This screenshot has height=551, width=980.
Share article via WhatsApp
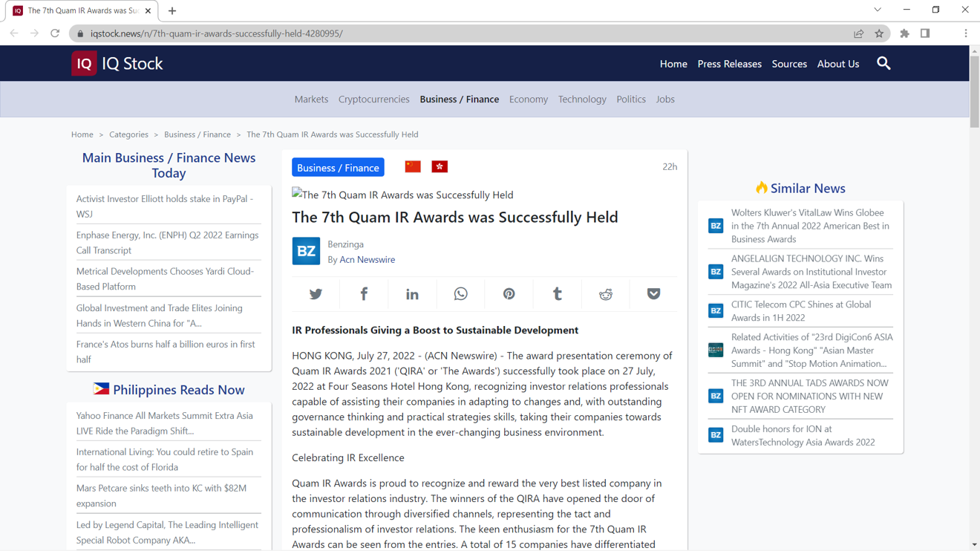pos(460,294)
